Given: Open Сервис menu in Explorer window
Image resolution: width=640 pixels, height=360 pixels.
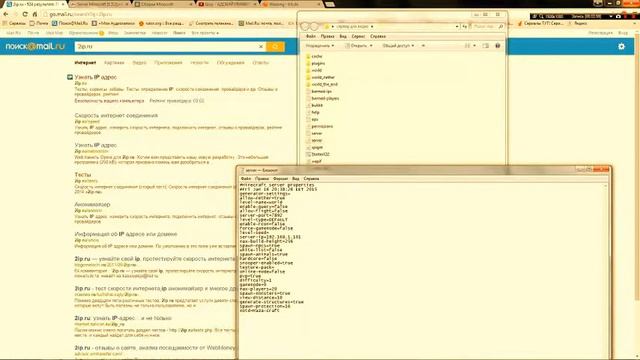Looking at the screenshot, I should (358, 36).
